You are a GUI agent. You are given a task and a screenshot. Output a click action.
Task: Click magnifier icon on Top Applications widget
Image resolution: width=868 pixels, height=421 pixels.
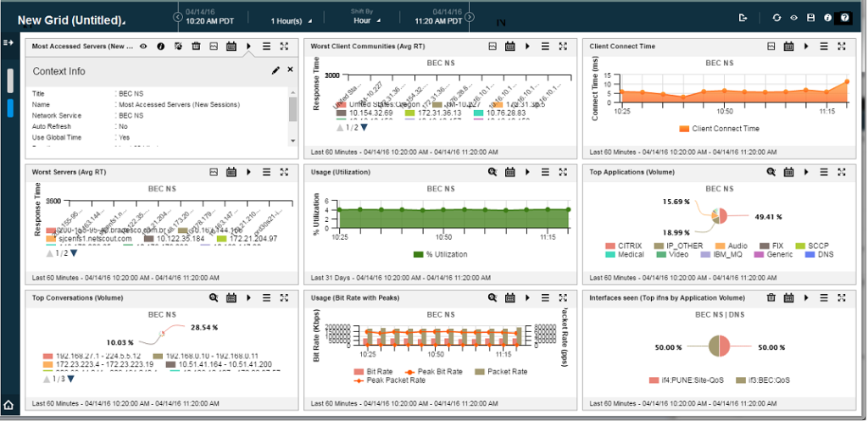771,171
